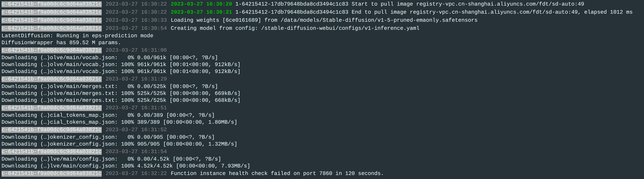Click 'LatentDiffusion: Running in eps-prediction mode' line
The height and width of the screenshot is (179, 644).
coord(77,36)
